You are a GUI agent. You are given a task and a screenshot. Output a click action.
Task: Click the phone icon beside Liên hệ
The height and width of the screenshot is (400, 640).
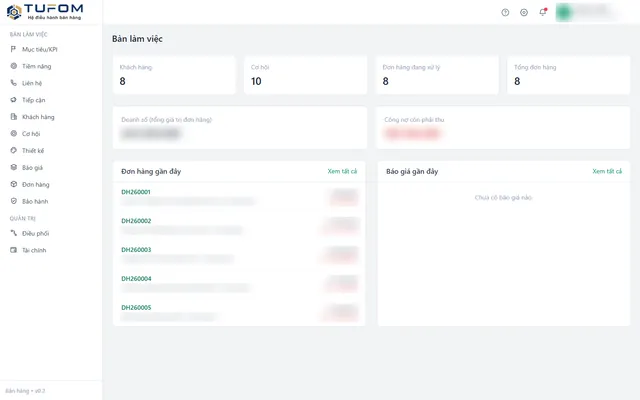tap(13, 83)
